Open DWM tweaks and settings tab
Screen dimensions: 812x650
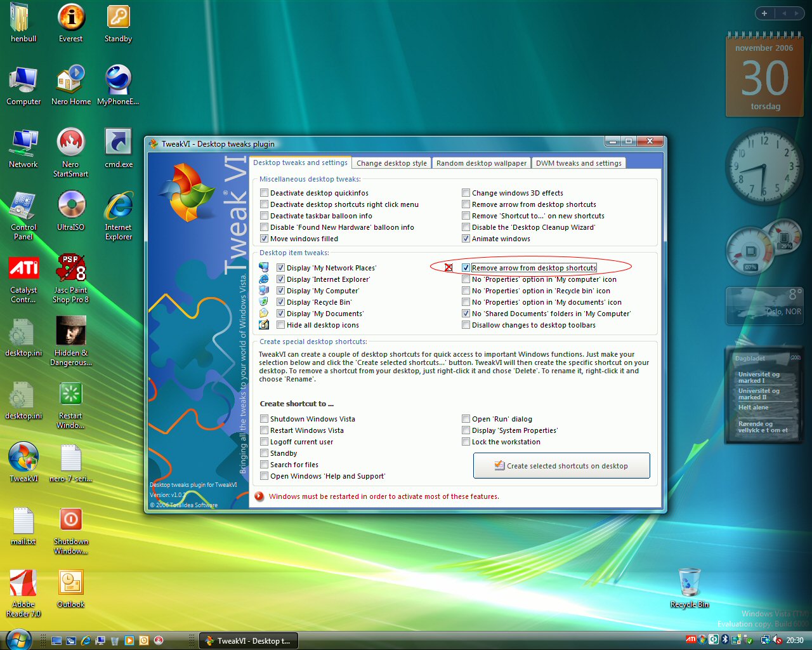[579, 163]
